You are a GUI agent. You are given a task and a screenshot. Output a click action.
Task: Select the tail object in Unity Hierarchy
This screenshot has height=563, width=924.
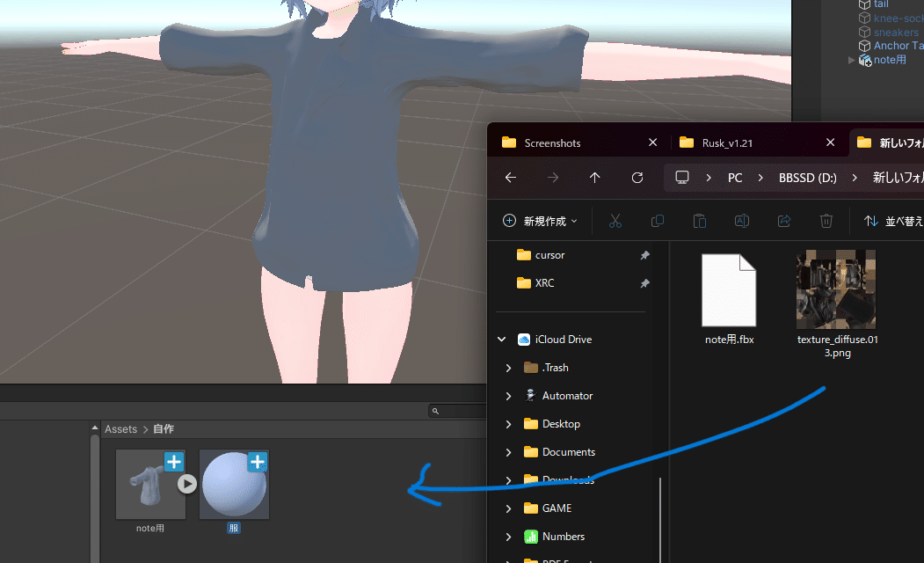click(881, 4)
